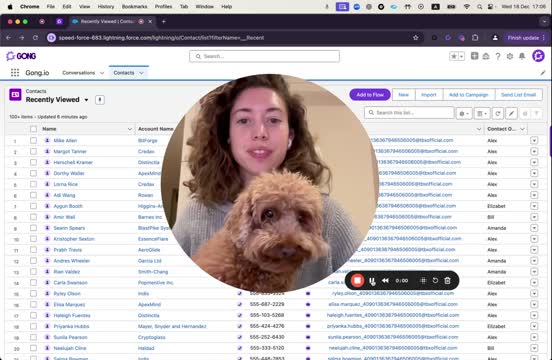Click the list edit pencil icon
Screen dimensions: 552x360
point(512,113)
